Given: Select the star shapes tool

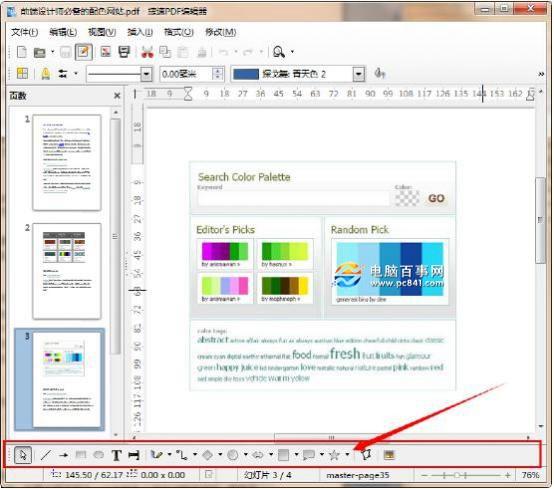Looking at the screenshot, I should (x=334, y=455).
